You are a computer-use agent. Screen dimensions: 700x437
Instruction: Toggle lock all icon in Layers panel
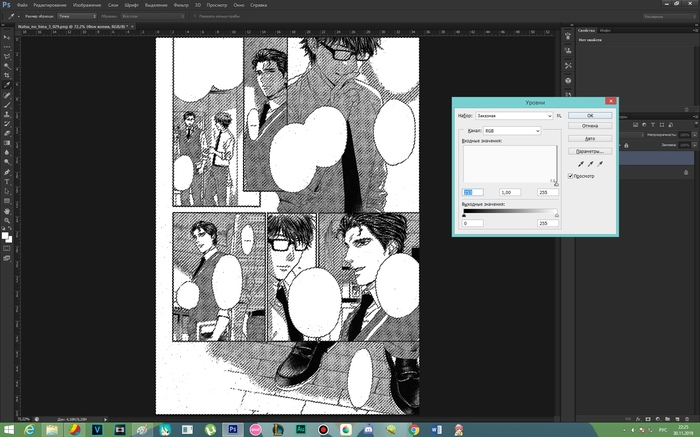pyautogui.click(x=626, y=145)
